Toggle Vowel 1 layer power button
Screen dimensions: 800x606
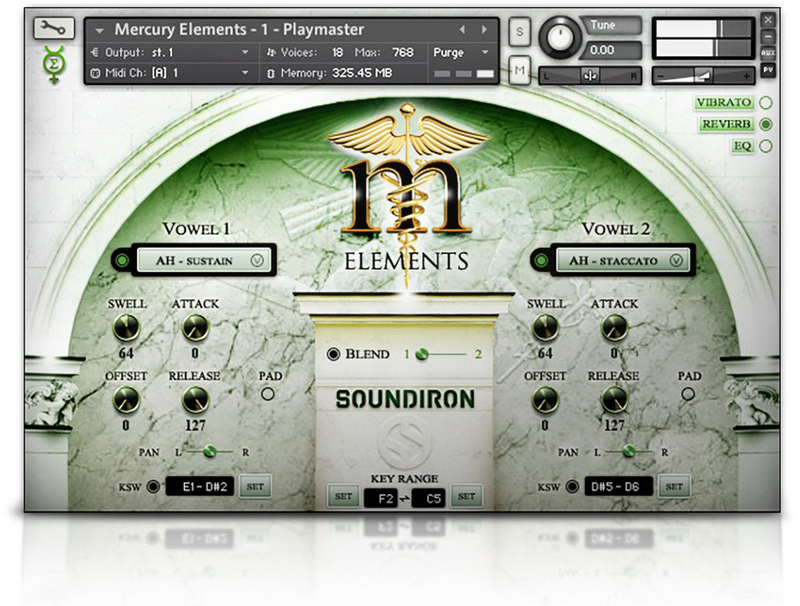[x=122, y=261]
